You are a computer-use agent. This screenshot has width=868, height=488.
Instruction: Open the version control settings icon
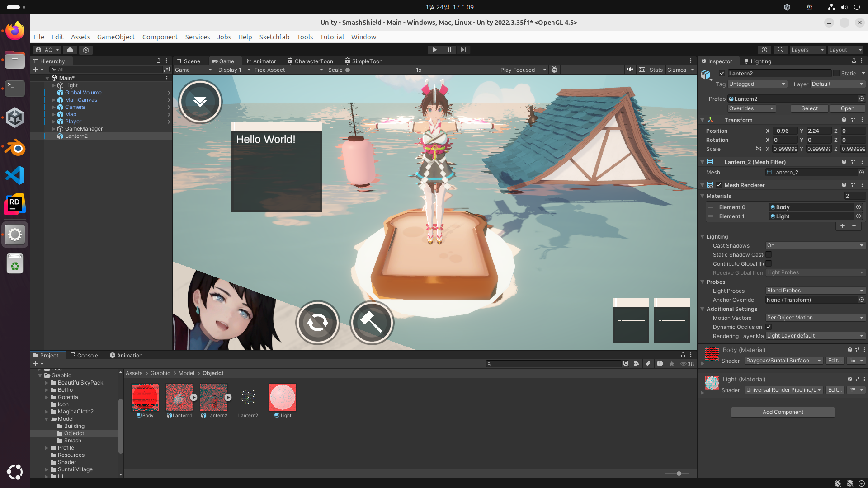tap(86, 50)
